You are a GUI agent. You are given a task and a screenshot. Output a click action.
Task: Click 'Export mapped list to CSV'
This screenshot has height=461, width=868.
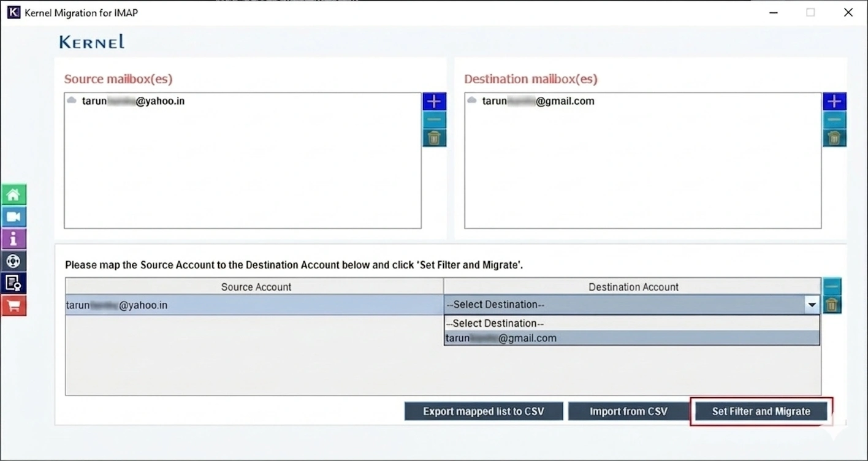pyautogui.click(x=483, y=411)
